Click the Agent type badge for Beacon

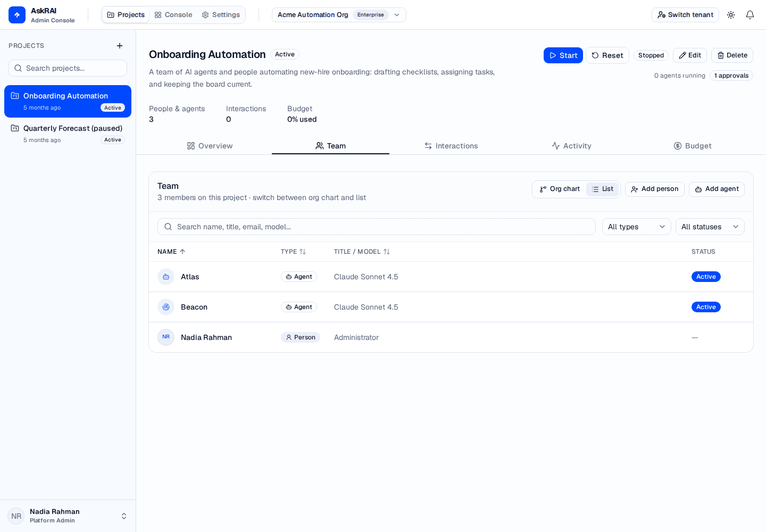pos(299,307)
